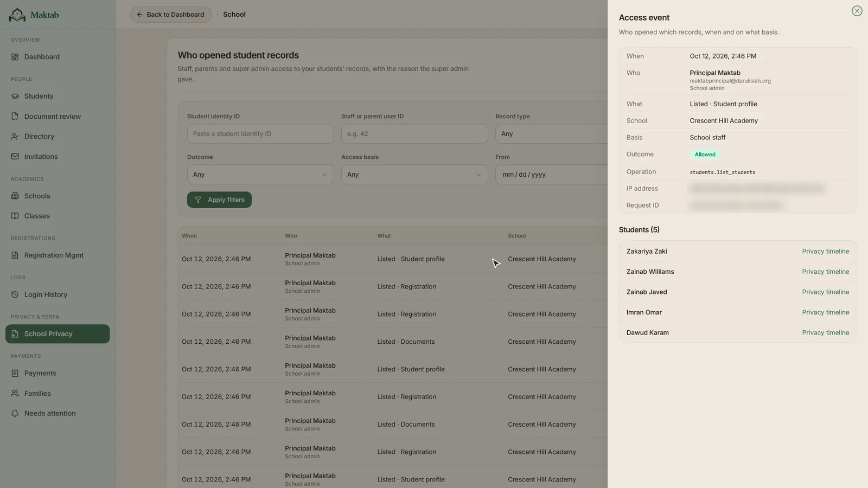Expand the Outcome dropdown
Image resolution: width=868 pixels, height=488 pixels.
260,175
